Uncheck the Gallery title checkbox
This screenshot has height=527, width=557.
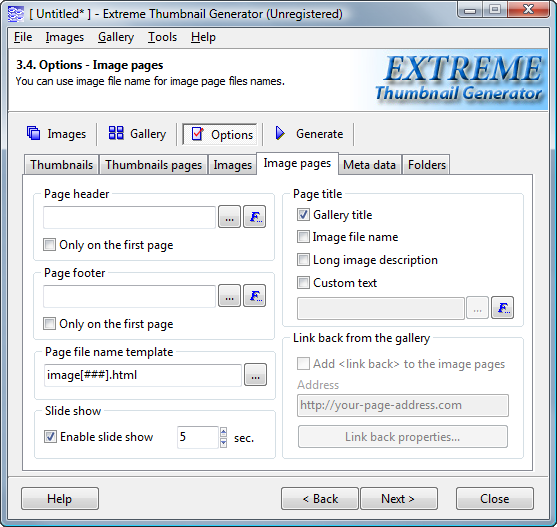303,214
